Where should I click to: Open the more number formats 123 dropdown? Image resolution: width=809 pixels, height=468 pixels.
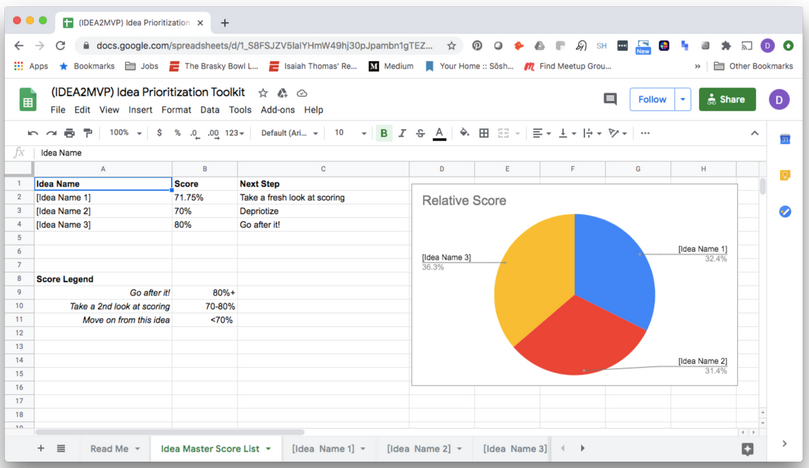234,133
